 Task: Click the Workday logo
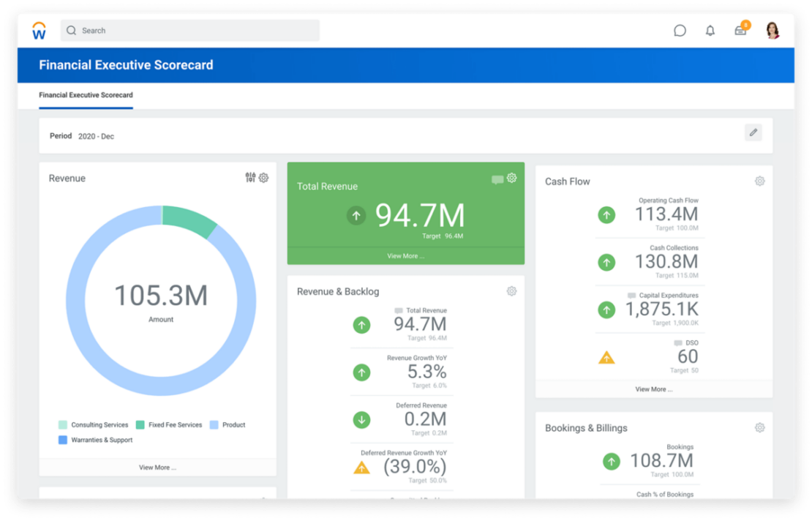[x=39, y=29]
